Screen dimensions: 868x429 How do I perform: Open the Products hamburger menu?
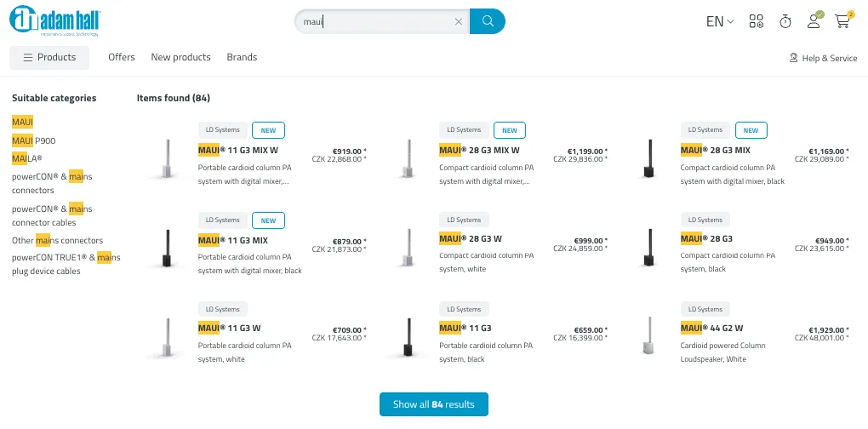(49, 57)
